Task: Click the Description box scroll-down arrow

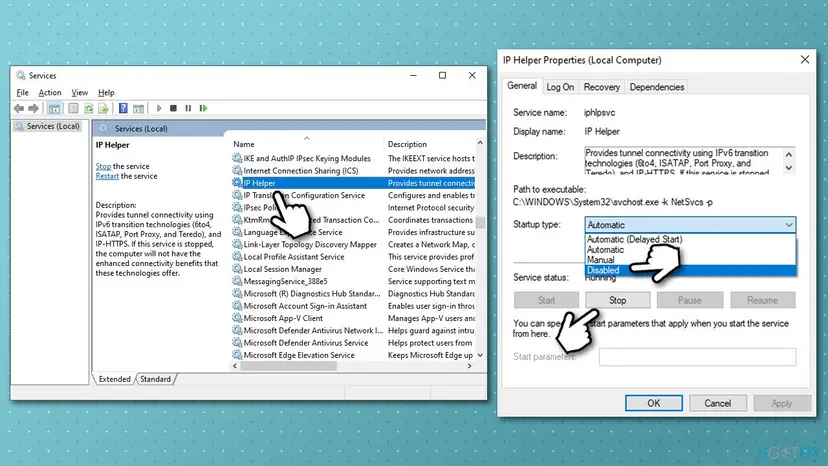Action: [x=789, y=168]
